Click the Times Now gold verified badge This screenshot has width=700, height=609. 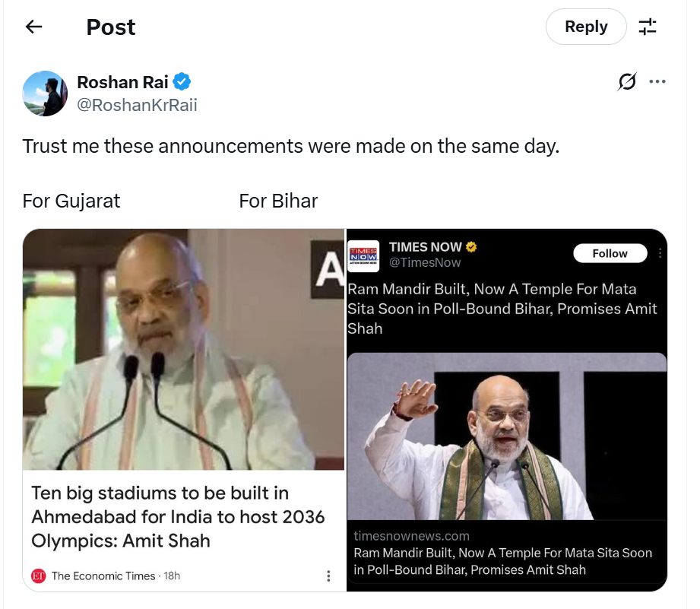(471, 247)
